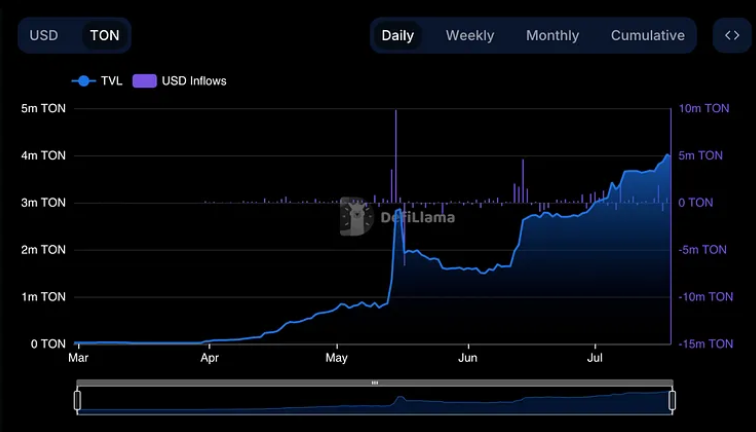Click the purple USD Inflows swatch
Viewport: 756px width, 432px height.
pyautogui.click(x=144, y=81)
